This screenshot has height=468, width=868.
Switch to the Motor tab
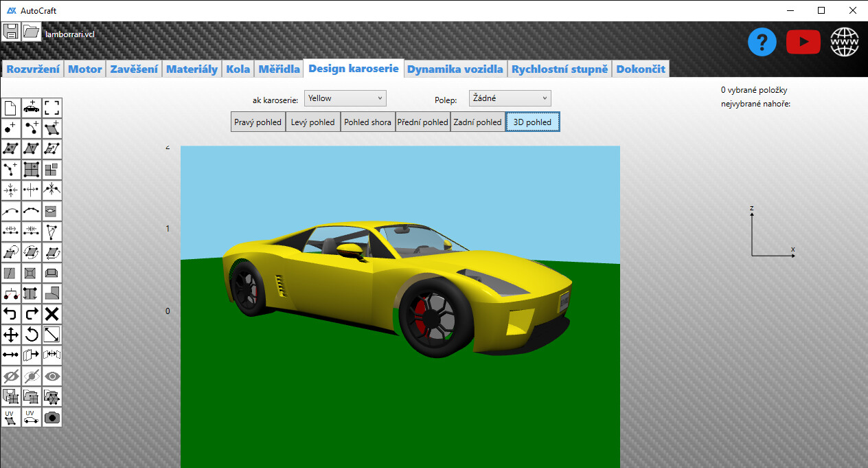tap(85, 69)
